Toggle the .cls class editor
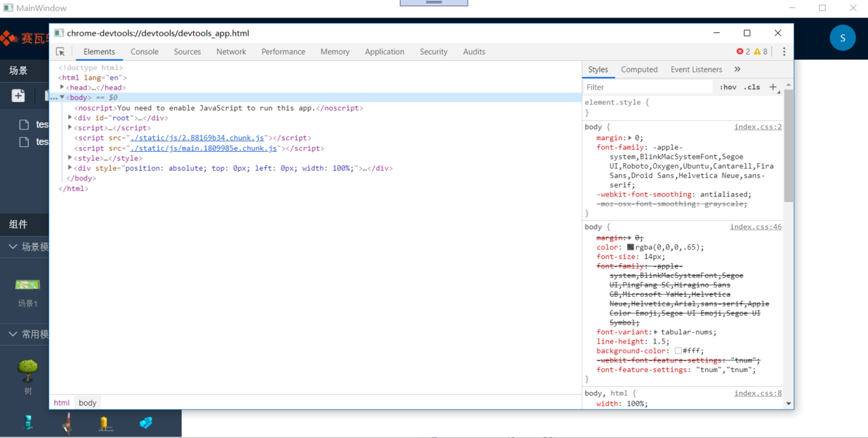Image resolution: width=868 pixels, height=438 pixels. (x=752, y=87)
